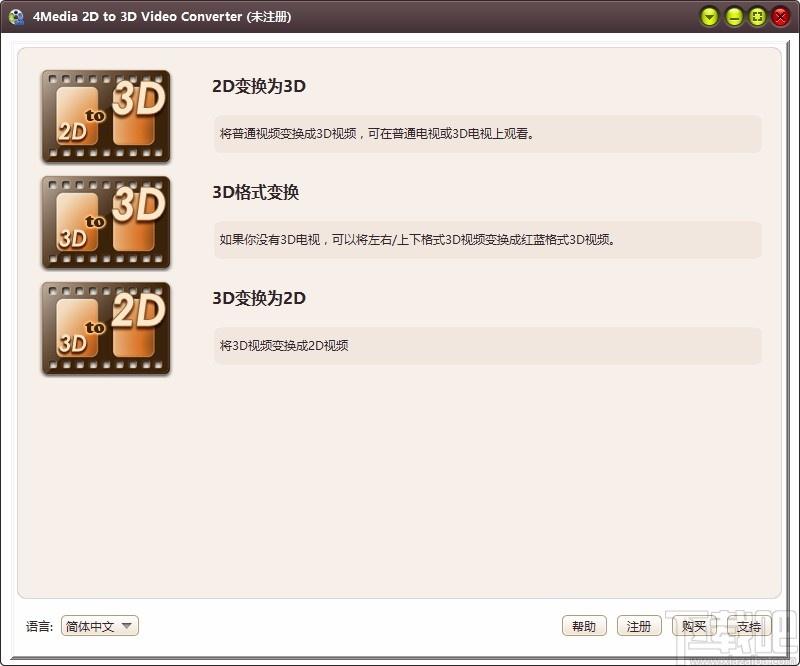Select the 3D to 3D format conversion icon
This screenshot has width=800, height=666.
106,223
